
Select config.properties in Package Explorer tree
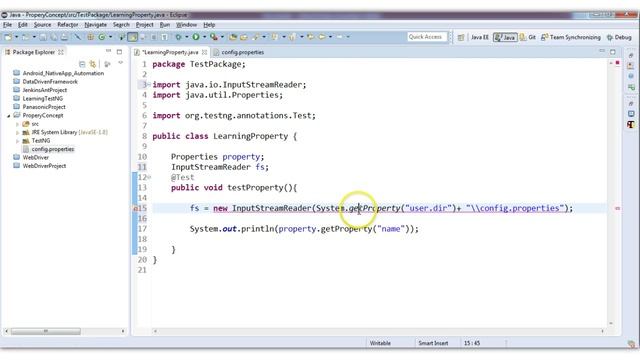tap(53, 149)
